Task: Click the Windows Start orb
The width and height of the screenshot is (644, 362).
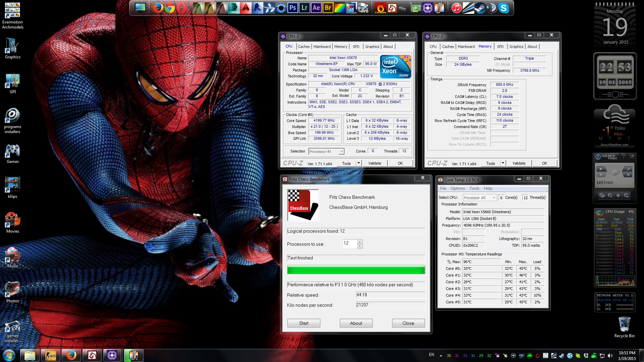Action: (9, 355)
